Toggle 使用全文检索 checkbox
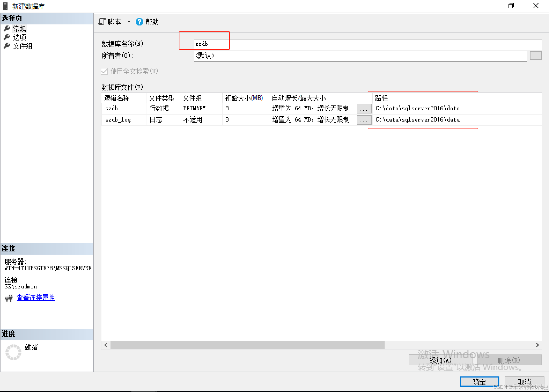The height and width of the screenshot is (392, 549). [x=104, y=71]
